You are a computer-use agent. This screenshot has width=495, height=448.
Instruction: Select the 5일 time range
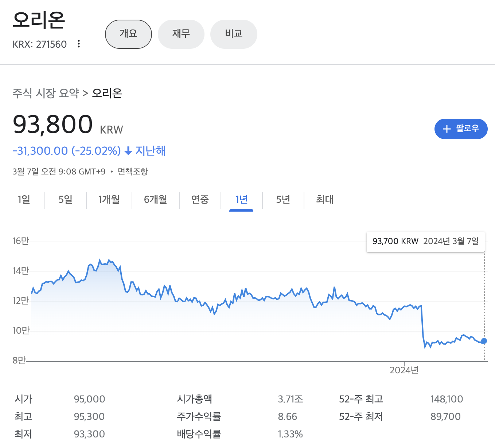(66, 200)
